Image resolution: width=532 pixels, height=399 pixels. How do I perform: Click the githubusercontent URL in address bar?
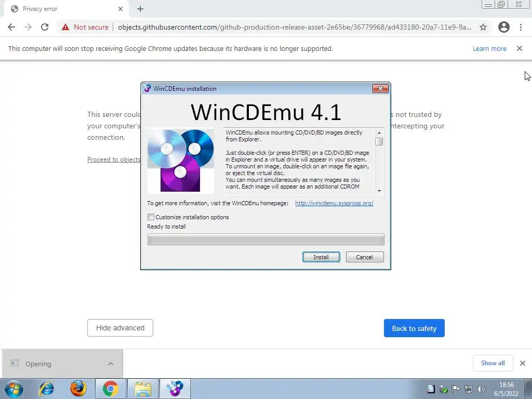pyautogui.click(x=295, y=27)
